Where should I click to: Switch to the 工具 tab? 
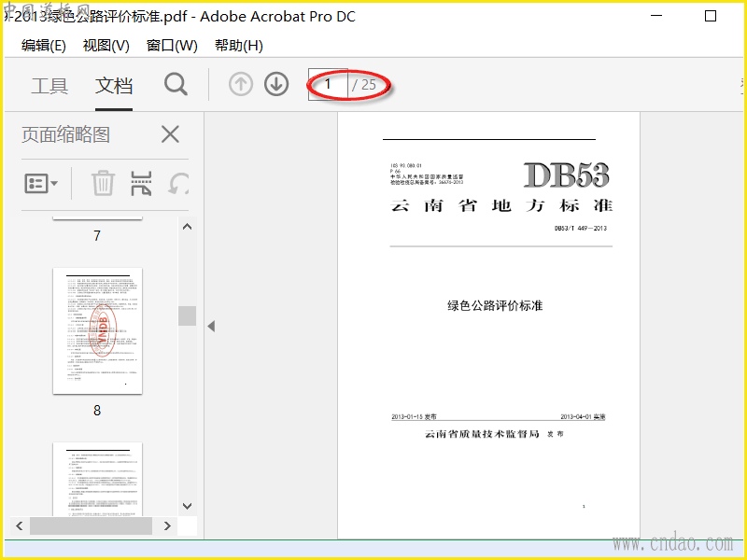pos(49,86)
